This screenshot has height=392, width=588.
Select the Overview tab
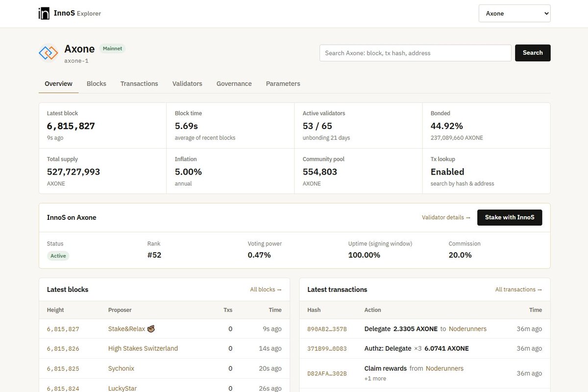coord(59,84)
